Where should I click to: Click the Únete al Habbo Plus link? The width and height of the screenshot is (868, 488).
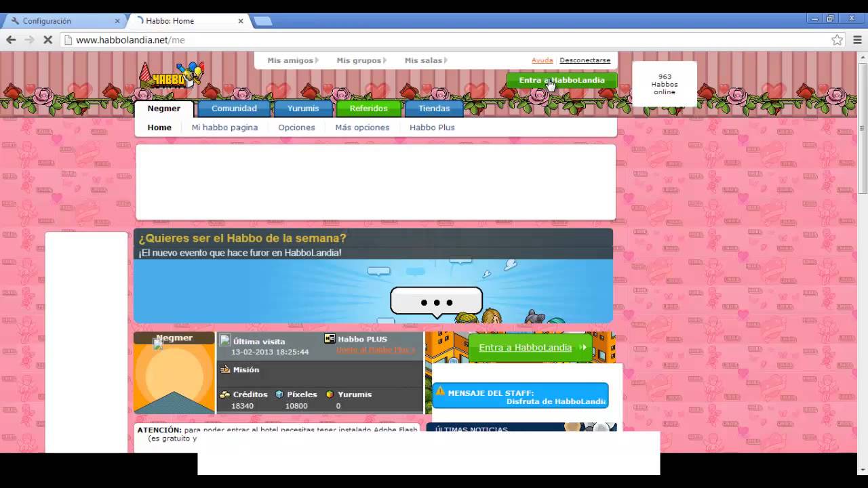point(375,350)
